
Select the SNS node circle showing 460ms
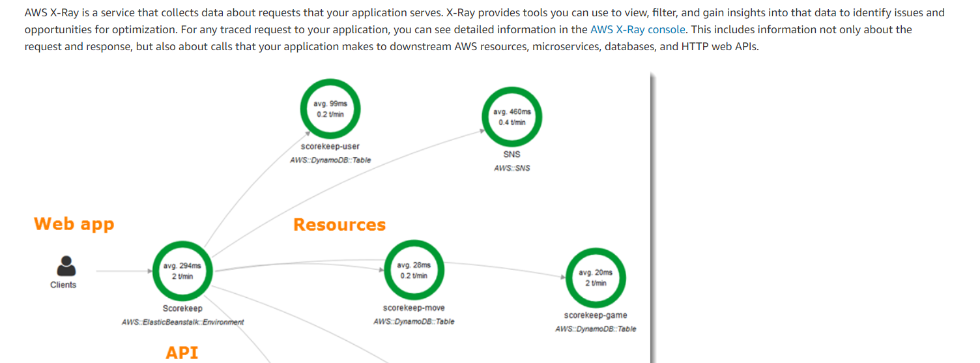click(512, 117)
